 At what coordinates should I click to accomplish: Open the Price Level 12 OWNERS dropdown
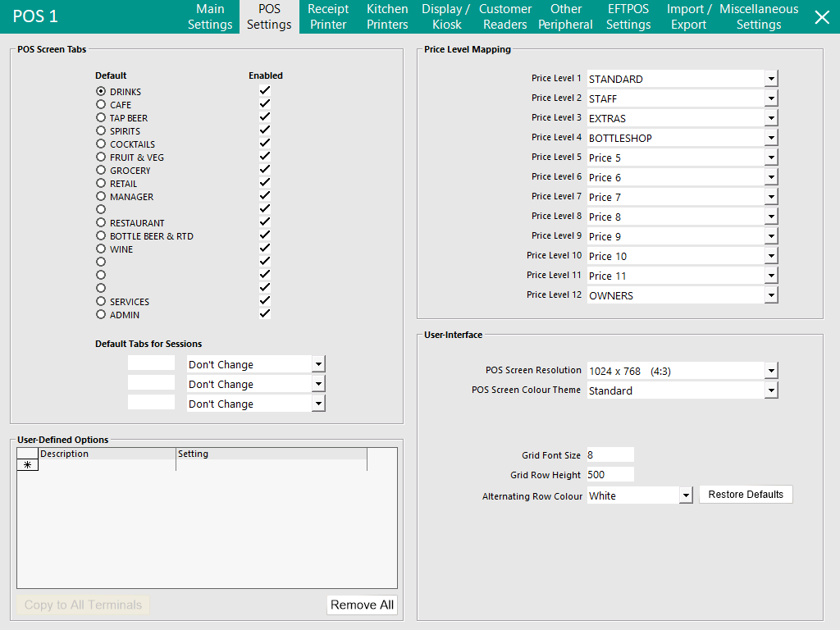(x=770, y=294)
